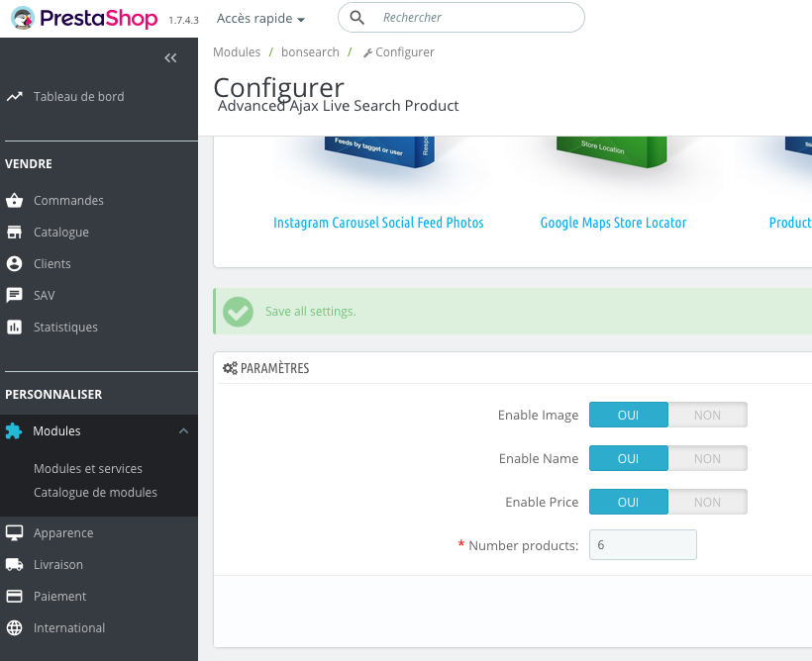
Task: Click the bonsearch breadcrumb link
Action: pos(310,52)
